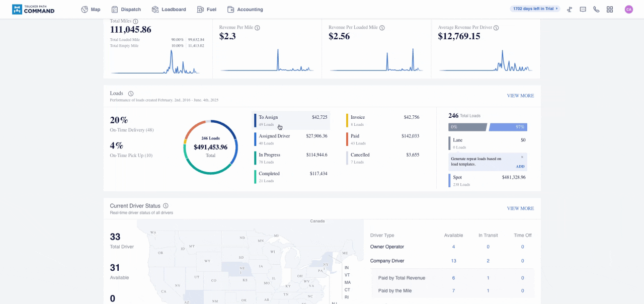Go to the Loadboard tab
Image resolution: width=644 pixels, height=304 pixels.
click(x=169, y=10)
